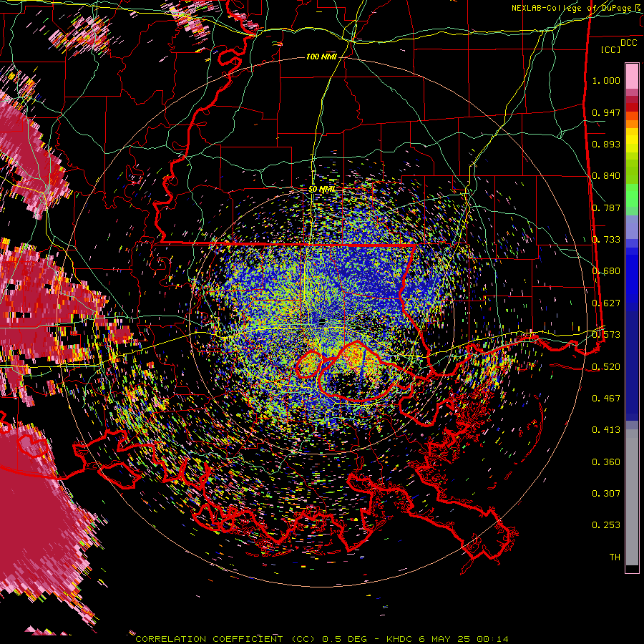Click the 0.840 scale value

(606, 176)
